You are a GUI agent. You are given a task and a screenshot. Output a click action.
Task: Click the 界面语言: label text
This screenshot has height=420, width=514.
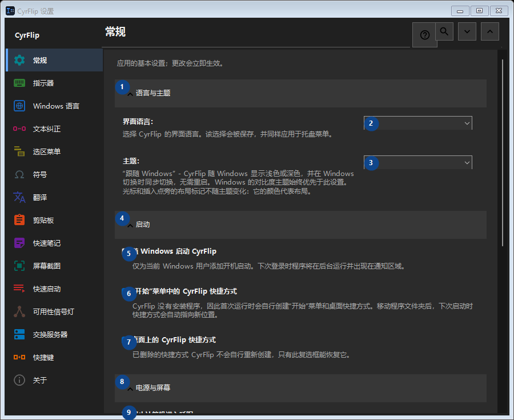(138, 122)
